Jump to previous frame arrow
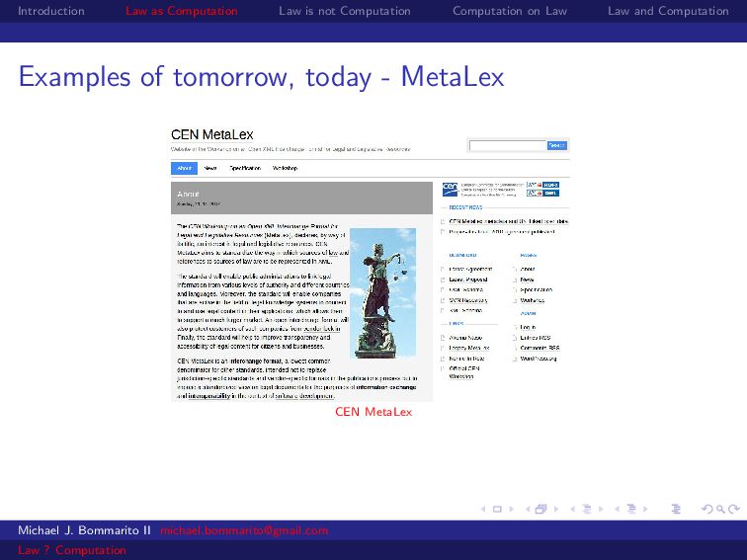The image size is (747, 560). point(528,509)
